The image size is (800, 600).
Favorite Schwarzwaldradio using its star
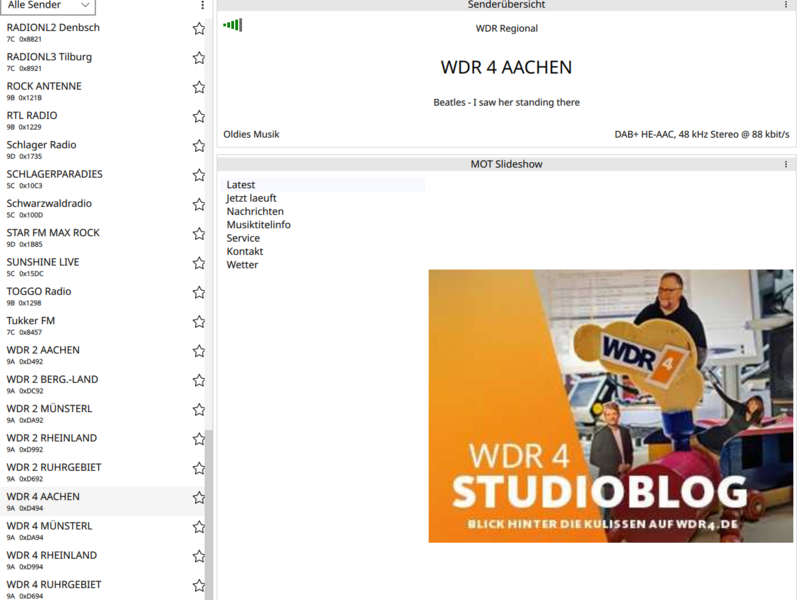199,205
